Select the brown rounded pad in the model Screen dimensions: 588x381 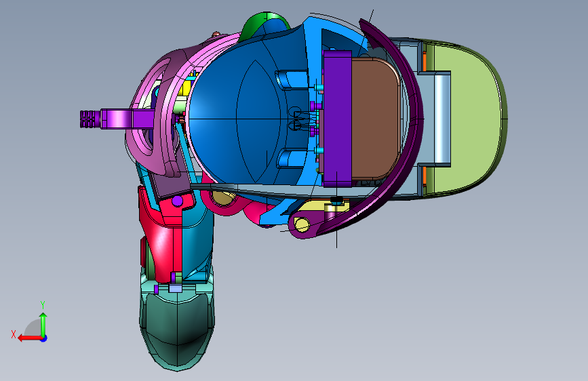coord(376,119)
